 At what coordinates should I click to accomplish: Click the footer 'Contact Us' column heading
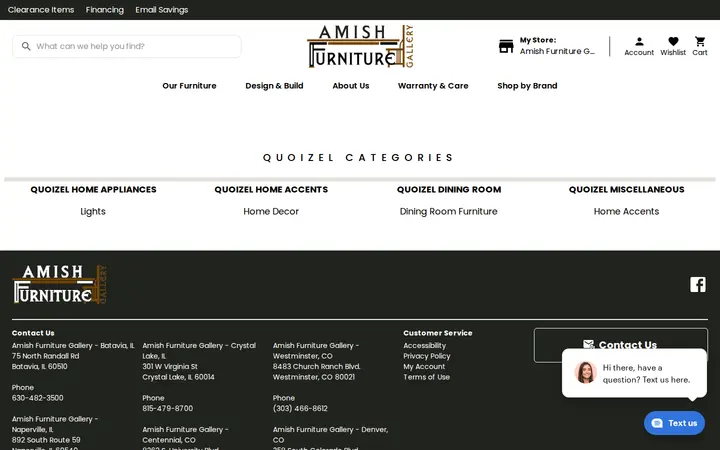pos(33,333)
